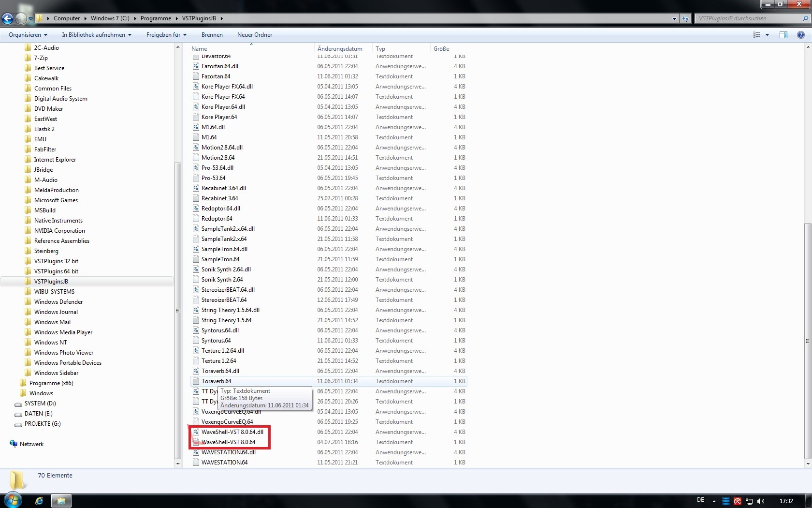
Task: Click the Forward navigation arrow
Action: tap(21, 18)
